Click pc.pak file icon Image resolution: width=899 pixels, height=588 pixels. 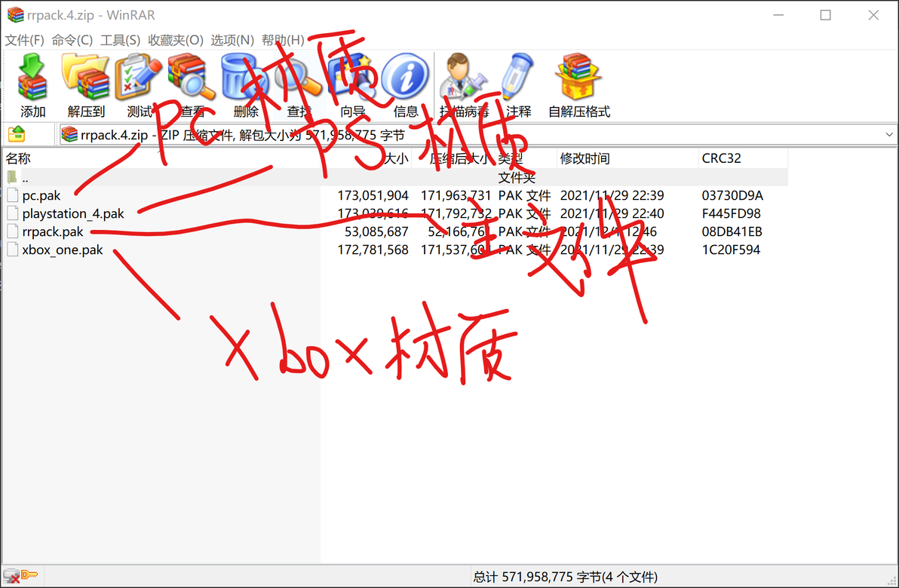(13, 194)
